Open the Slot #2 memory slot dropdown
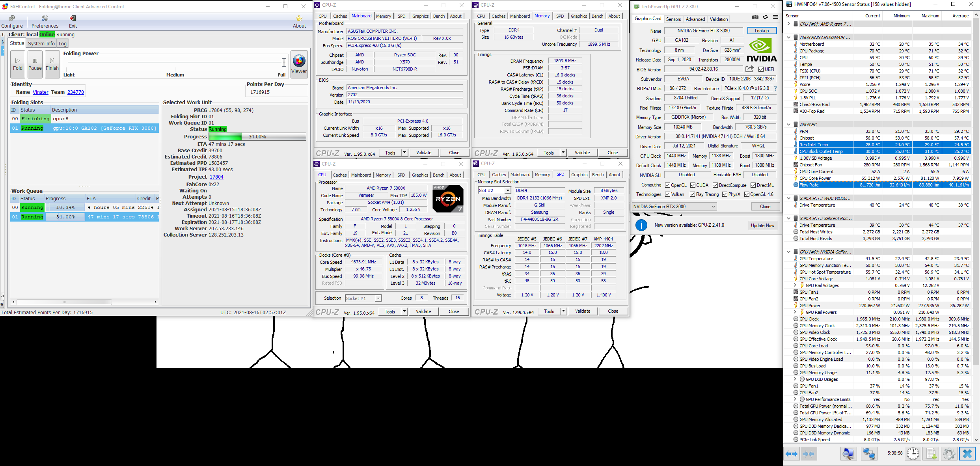Screen dimensions: 980x466 tap(495, 190)
